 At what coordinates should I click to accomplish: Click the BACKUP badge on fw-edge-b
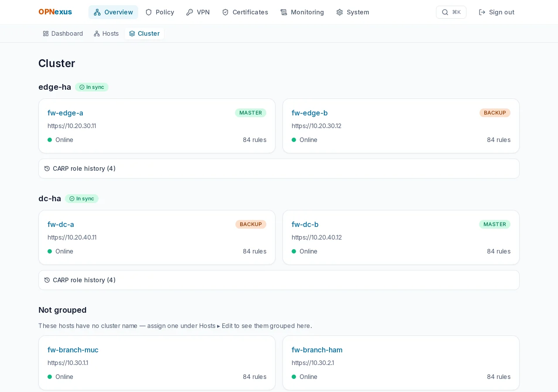pos(495,113)
